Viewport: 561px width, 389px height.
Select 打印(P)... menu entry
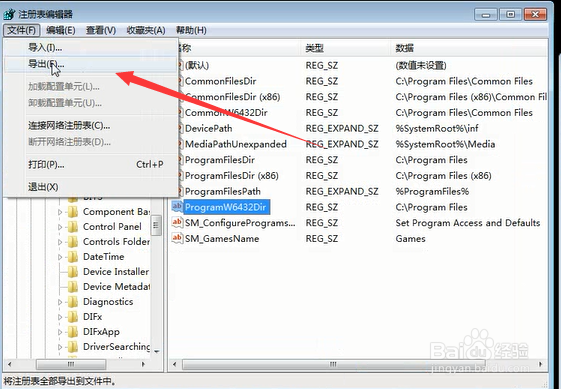point(90,165)
